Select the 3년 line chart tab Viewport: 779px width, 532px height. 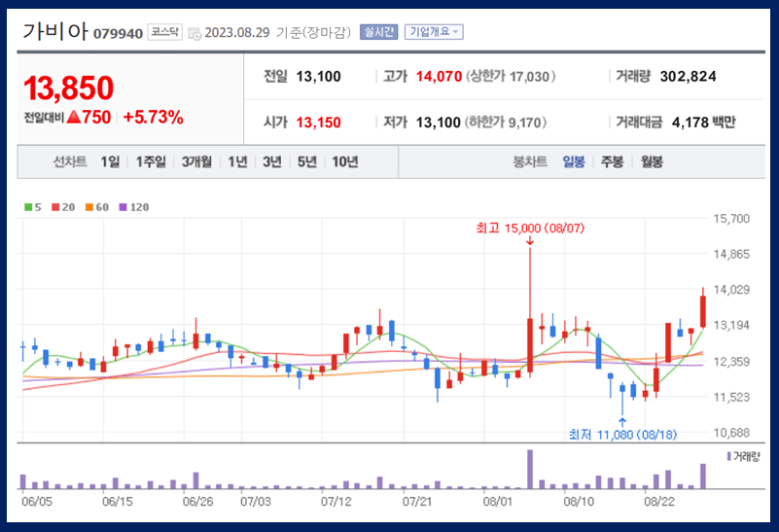click(271, 162)
